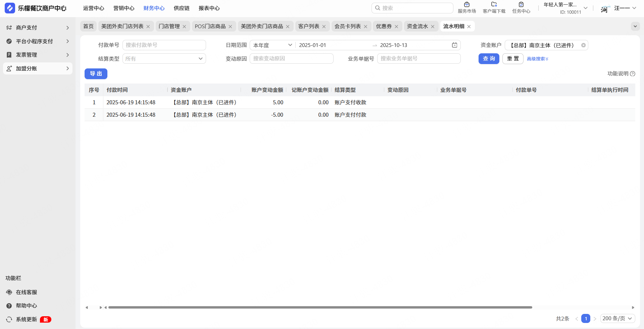
Task: Switch to the 首页 tab
Action: (89, 26)
